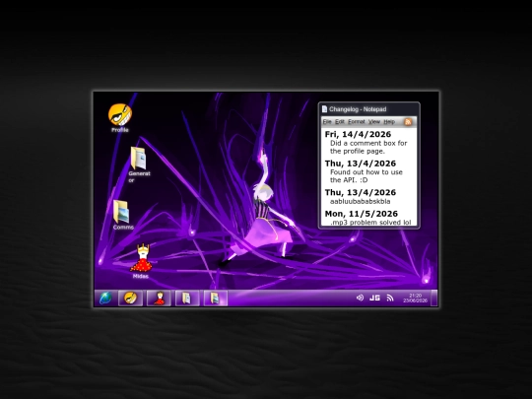Open the Edit menu in Notepad

pyautogui.click(x=340, y=122)
